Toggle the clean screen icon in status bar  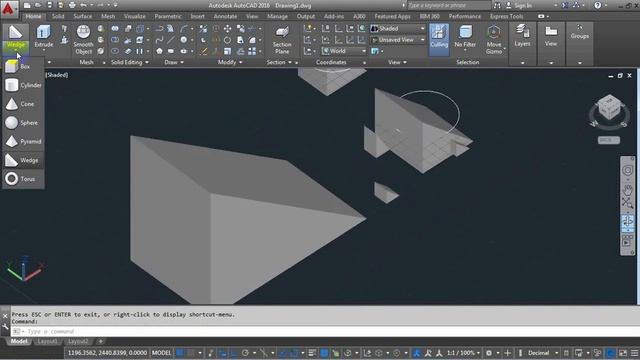[623, 353]
